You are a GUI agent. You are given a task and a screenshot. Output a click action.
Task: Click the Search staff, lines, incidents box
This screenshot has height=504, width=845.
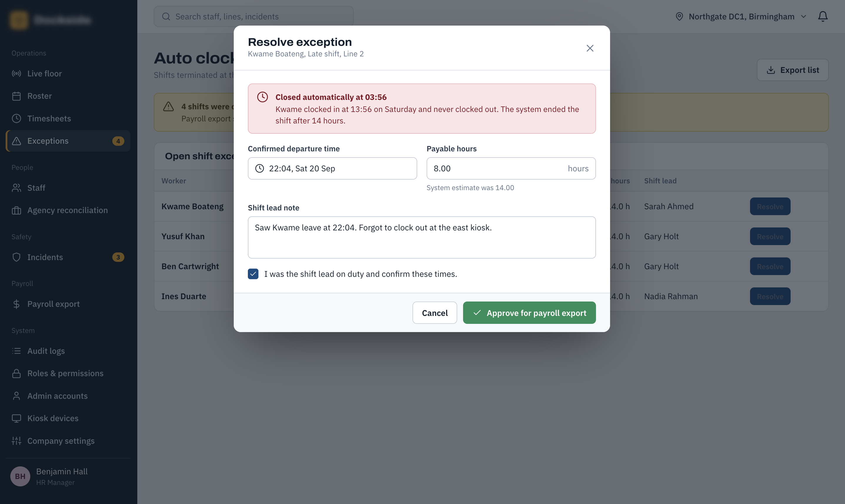(253, 16)
